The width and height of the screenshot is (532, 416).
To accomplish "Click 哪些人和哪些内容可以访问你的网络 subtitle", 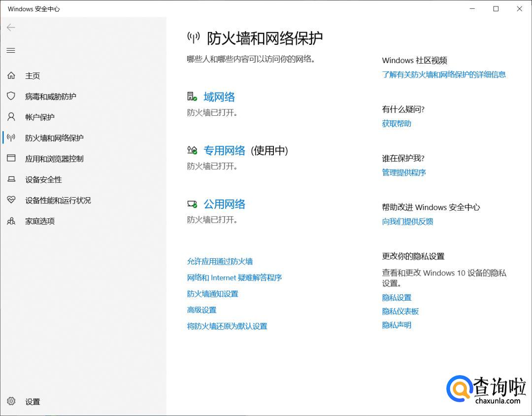I will coord(251,59).
